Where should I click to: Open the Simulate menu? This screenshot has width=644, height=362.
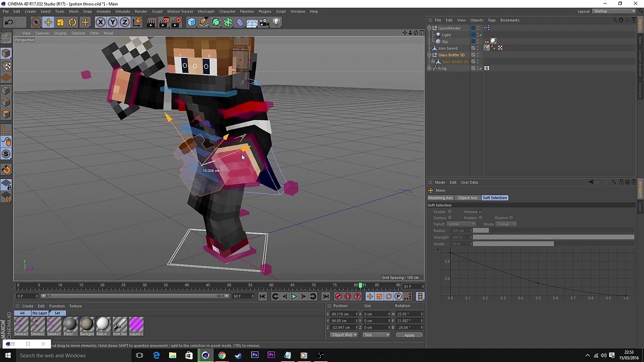(123, 11)
